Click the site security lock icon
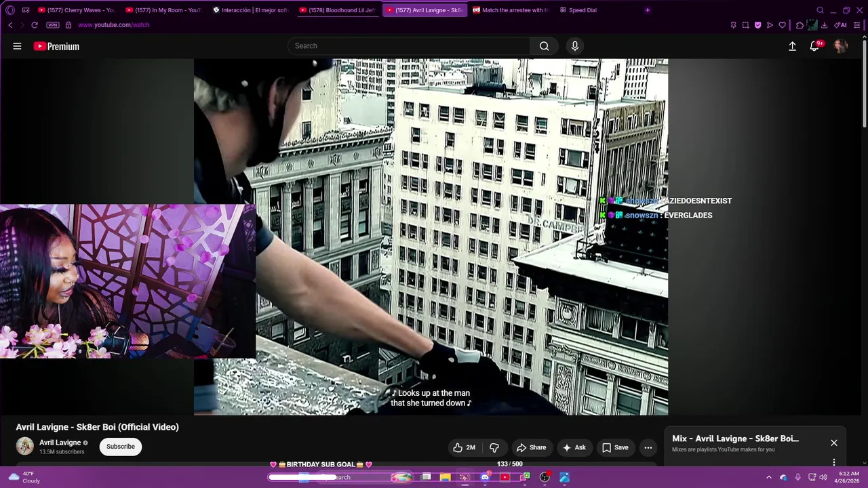 [68, 25]
